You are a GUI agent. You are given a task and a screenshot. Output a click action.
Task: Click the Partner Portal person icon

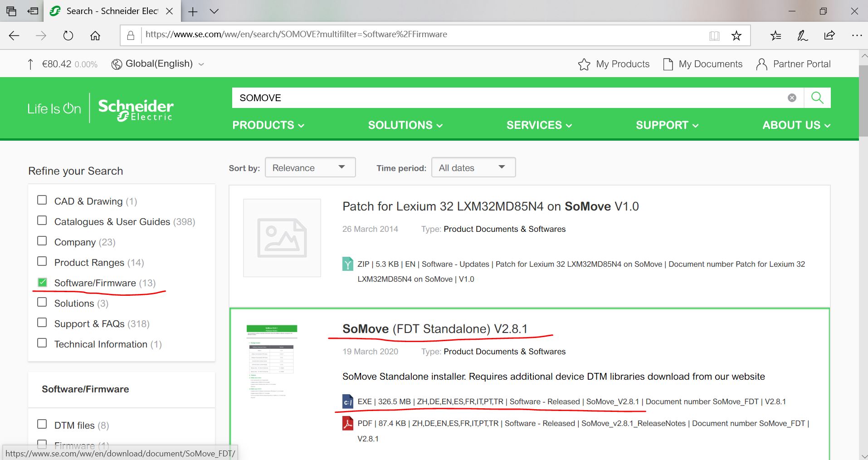click(x=761, y=64)
